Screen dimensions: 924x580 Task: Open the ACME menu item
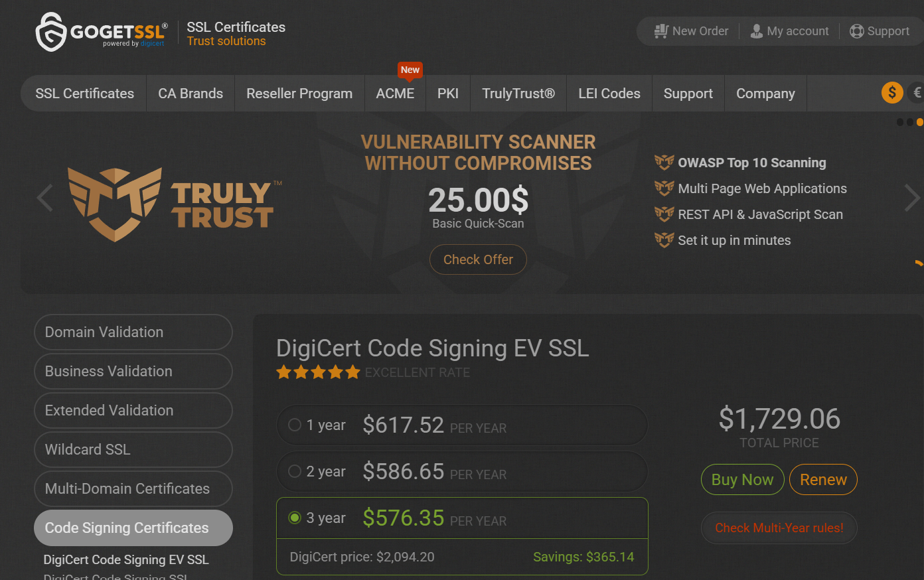[x=395, y=94]
